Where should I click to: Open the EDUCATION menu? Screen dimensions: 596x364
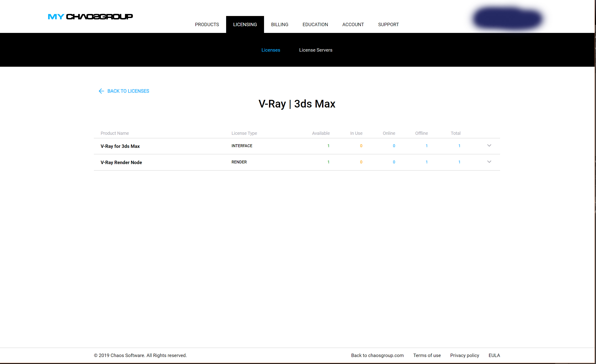(x=315, y=24)
